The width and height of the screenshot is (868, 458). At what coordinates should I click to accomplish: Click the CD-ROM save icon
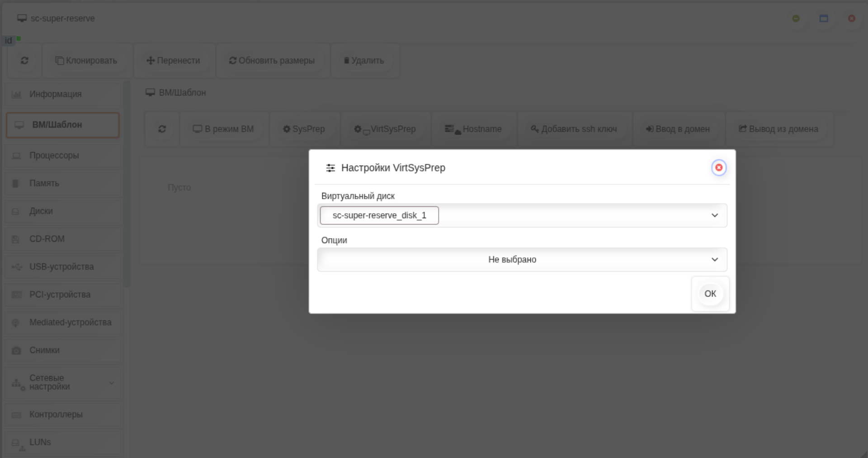(15, 239)
